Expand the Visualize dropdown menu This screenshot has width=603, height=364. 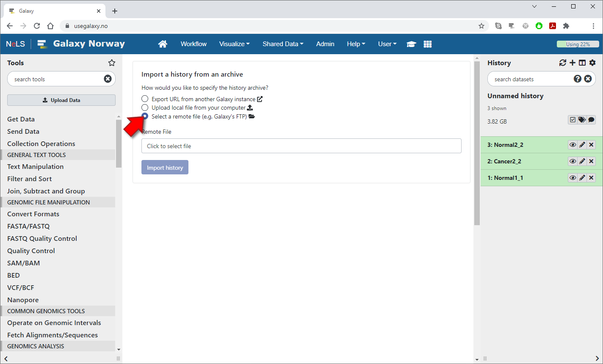click(234, 44)
